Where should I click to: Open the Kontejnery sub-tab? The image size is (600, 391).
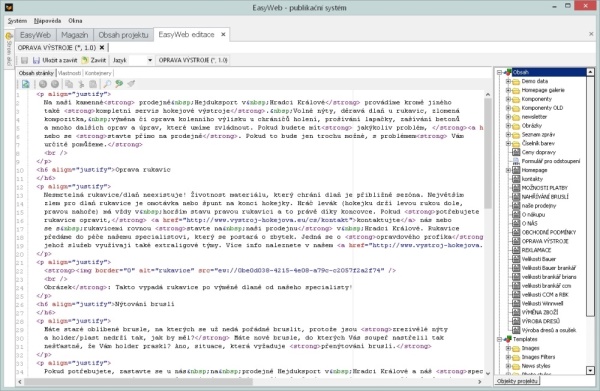click(x=98, y=73)
